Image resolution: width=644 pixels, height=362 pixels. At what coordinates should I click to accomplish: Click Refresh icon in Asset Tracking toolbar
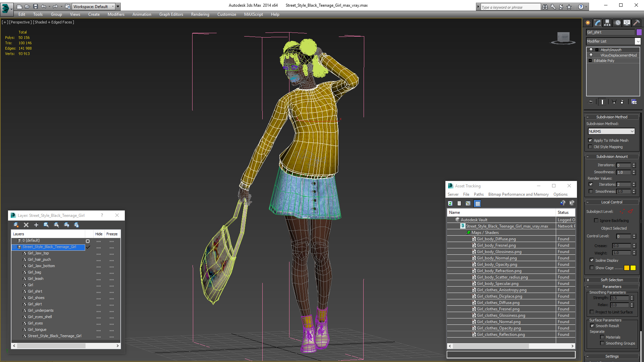pos(450,203)
